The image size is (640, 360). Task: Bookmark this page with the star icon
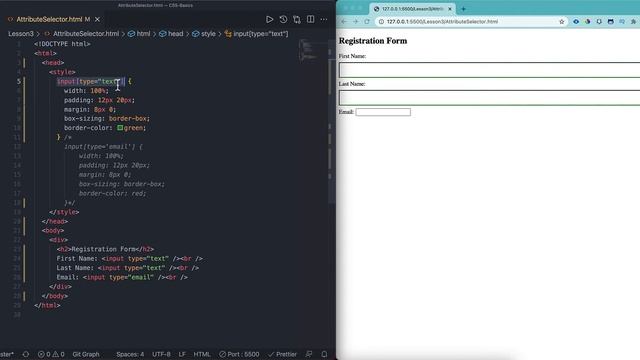coord(562,22)
